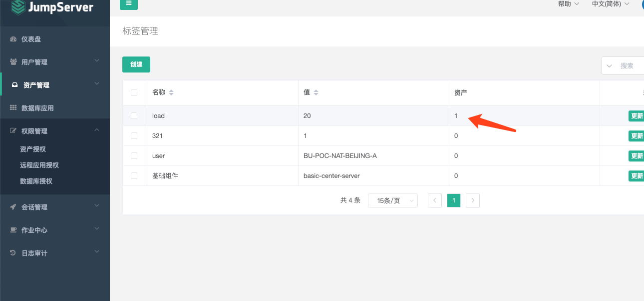Image resolution: width=644 pixels, height=301 pixels.
Task: Click the 标签管理 page title
Action: (x=140, y=31)
